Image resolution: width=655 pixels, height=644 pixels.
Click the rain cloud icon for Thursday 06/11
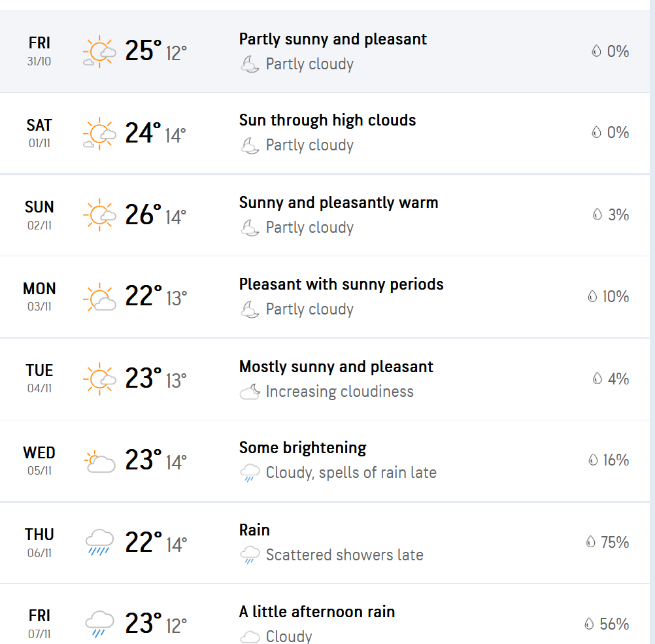[x=99, y=543]
